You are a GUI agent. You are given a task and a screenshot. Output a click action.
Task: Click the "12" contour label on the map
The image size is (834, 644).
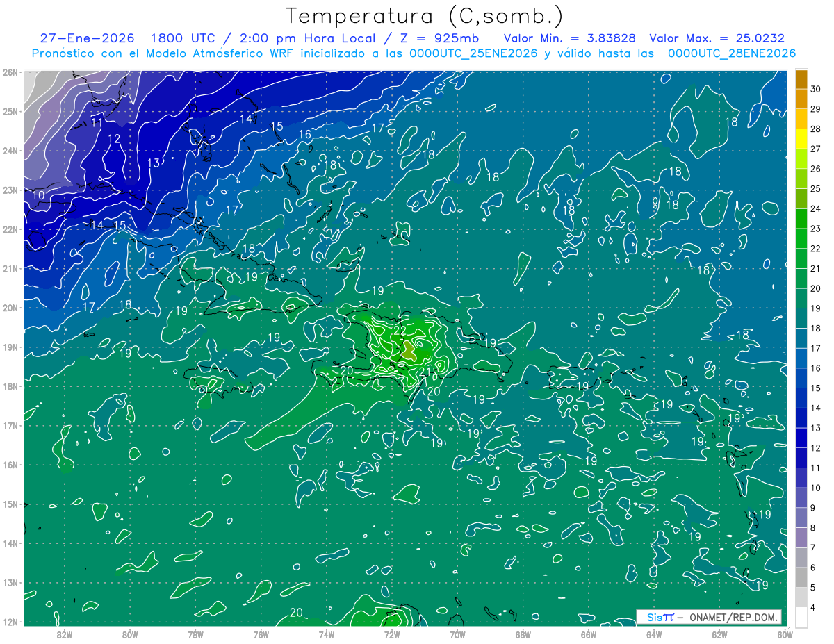[114, 139]
